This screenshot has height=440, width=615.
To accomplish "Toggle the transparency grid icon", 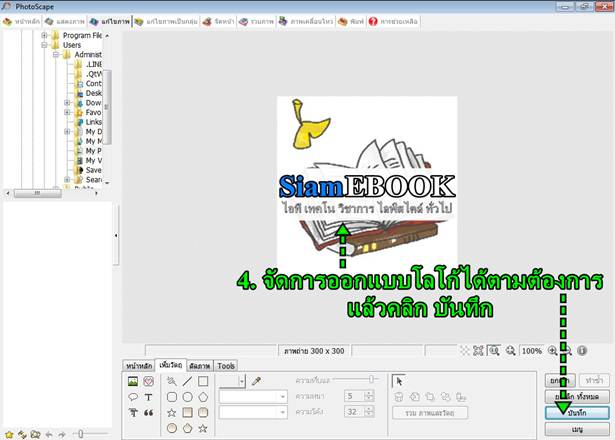I will pyautogui.click(x=465, y=351).
